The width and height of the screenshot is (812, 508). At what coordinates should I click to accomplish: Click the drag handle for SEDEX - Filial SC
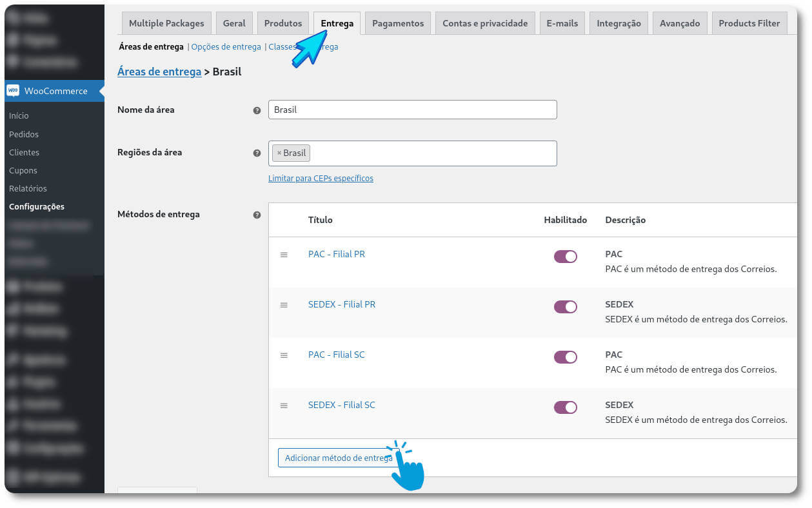(x=284, y=405)
